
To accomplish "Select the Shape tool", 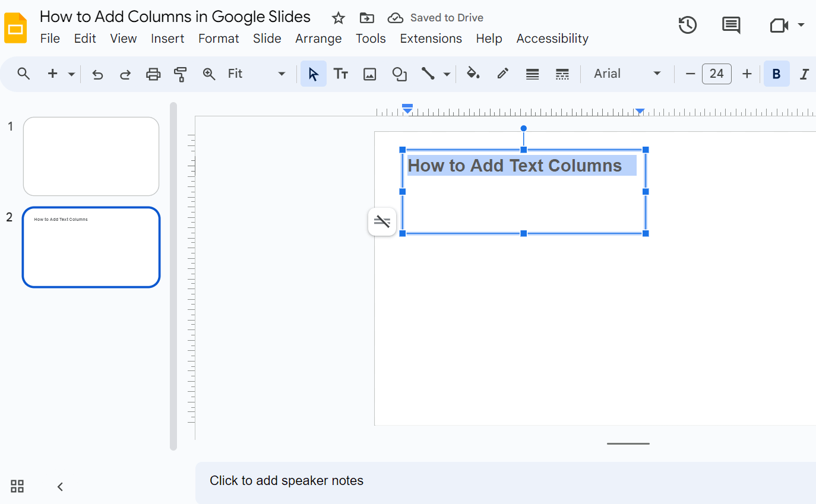I will click(x=398, y=74).
